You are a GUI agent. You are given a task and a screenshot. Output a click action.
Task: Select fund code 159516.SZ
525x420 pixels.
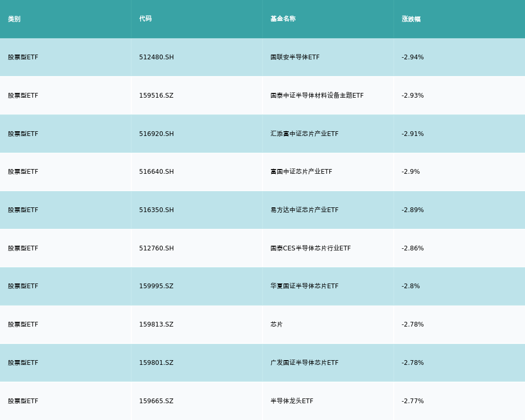click(x=156, y=96)
